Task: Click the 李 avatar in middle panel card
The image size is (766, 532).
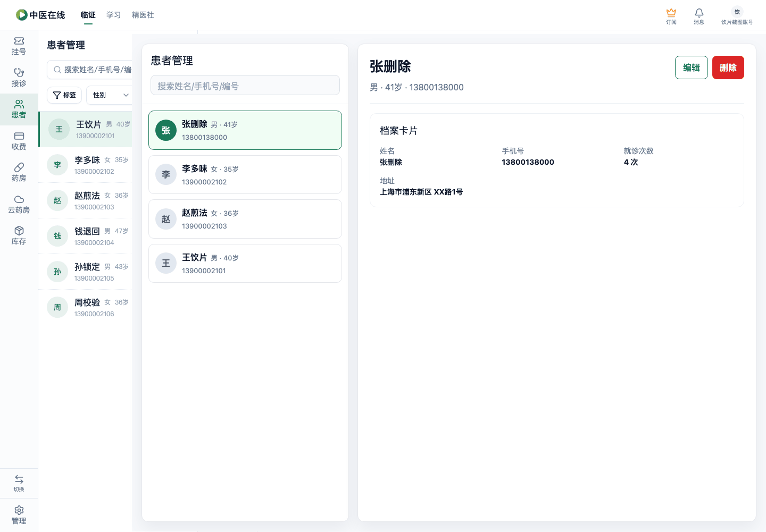Action: pos(166,174)
